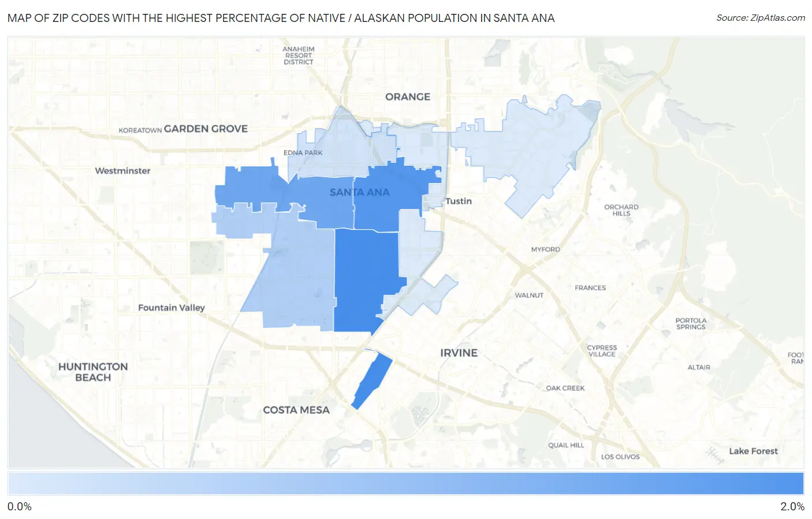Image resolution: width=812 pixels, height=519 pixels.
Task: Click the FRANCES label
Action: (x=590, y=287)
